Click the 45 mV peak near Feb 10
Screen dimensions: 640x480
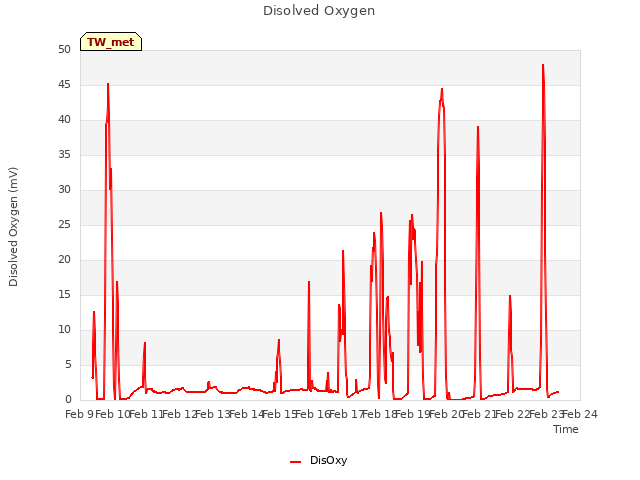click(x=108, y=84)
